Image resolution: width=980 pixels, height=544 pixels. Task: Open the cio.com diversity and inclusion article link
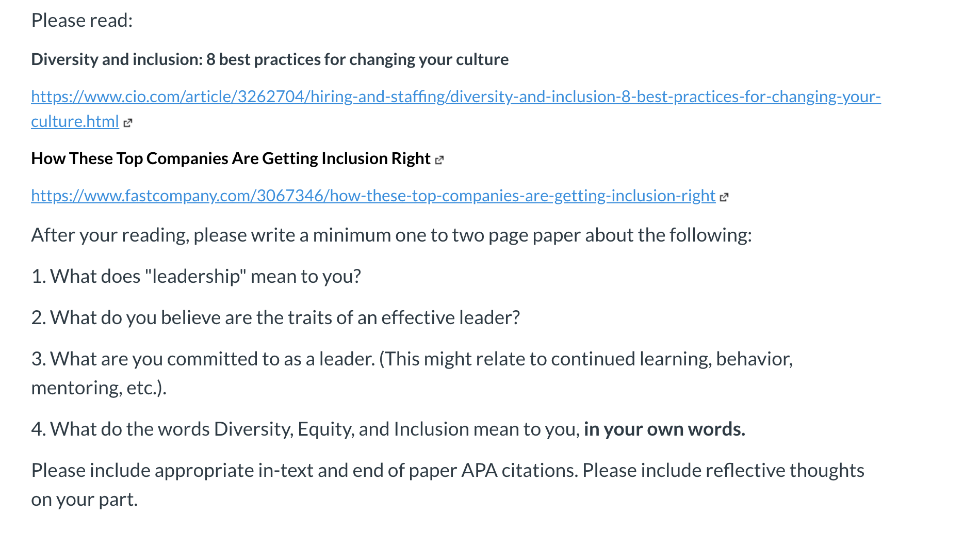(x=456, y=97)
